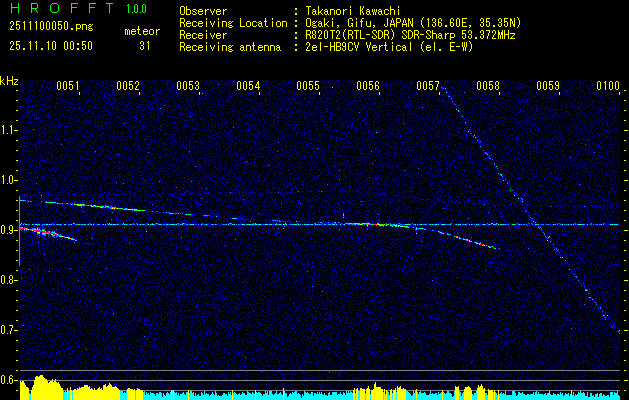Click the 0.6 kHz axis label
The image size is (629, 400).
[x=8, y=380]
